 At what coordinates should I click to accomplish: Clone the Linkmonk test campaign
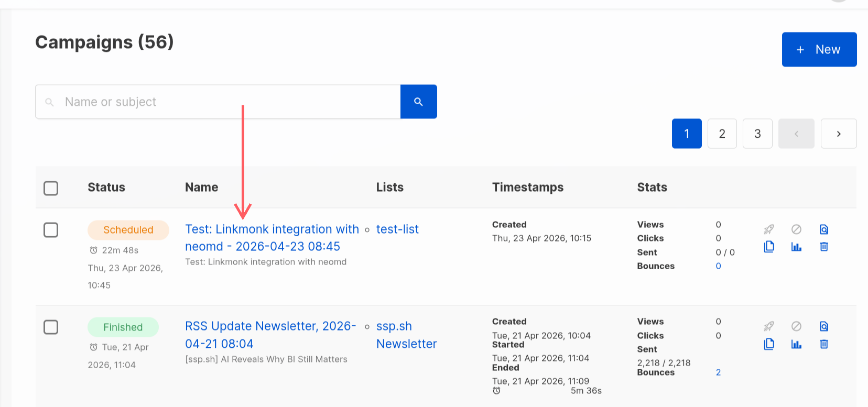pyautogui.click(x=769, y=247)
